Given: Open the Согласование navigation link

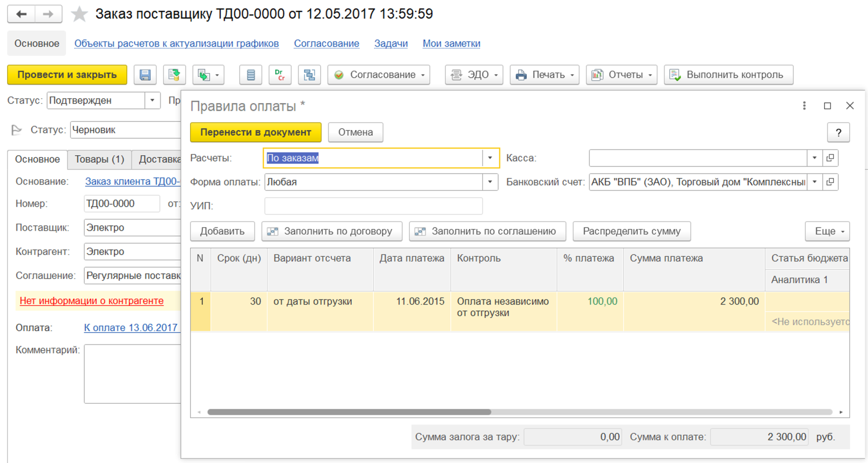Looking at the screenshot, I should coord(326,43).
